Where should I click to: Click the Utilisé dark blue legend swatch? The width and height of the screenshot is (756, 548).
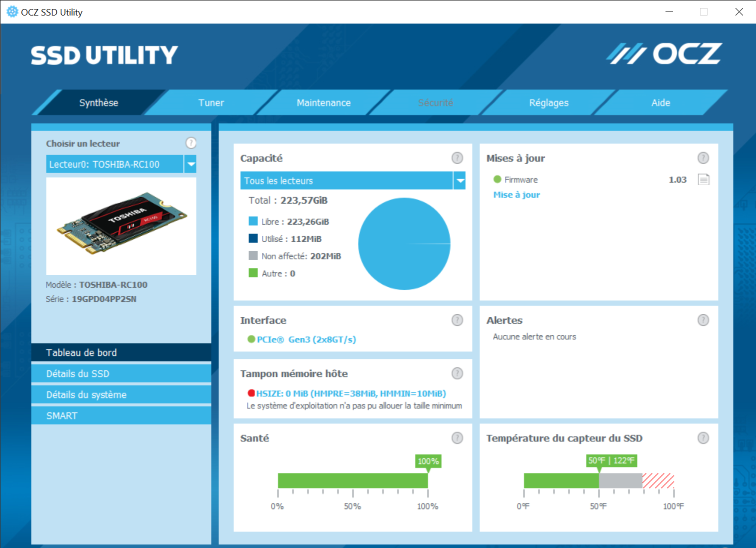[253, 238]
